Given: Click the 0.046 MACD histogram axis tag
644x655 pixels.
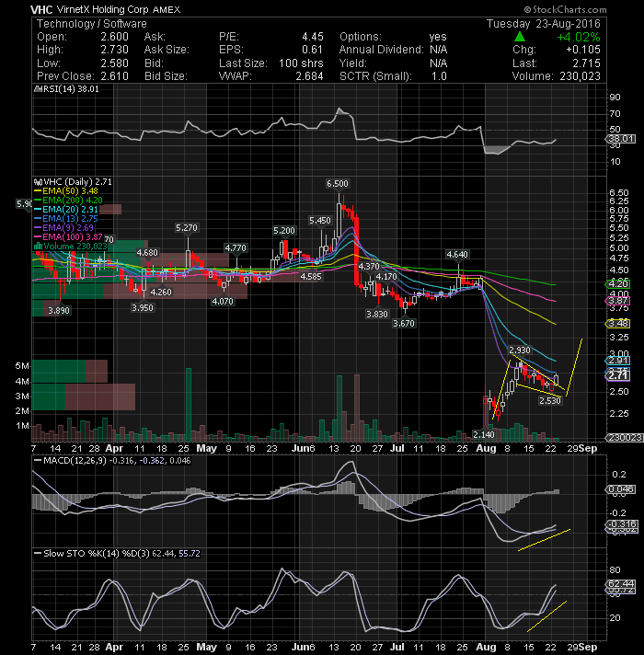Looking at the screenshot, I should (x=621, y=489).
